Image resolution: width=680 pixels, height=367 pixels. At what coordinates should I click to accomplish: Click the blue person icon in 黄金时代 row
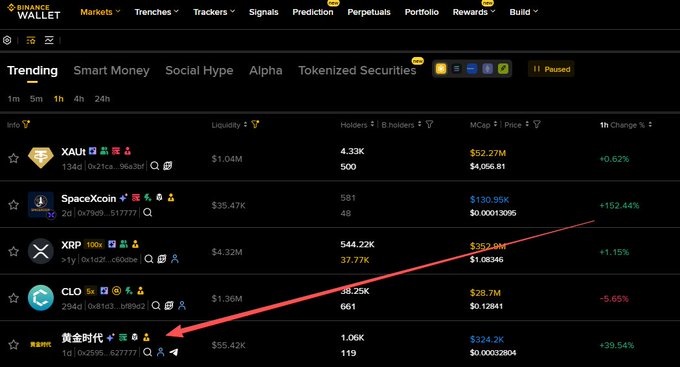click(160, 352)
